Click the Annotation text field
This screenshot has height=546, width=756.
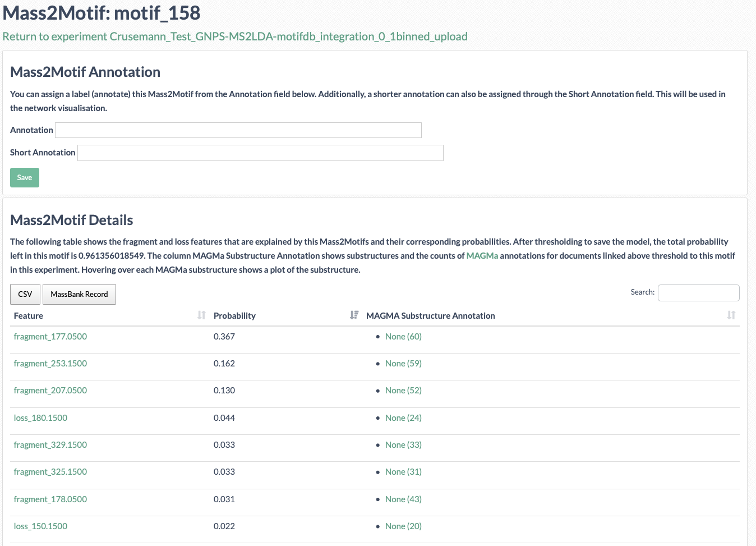click(238, 130)
